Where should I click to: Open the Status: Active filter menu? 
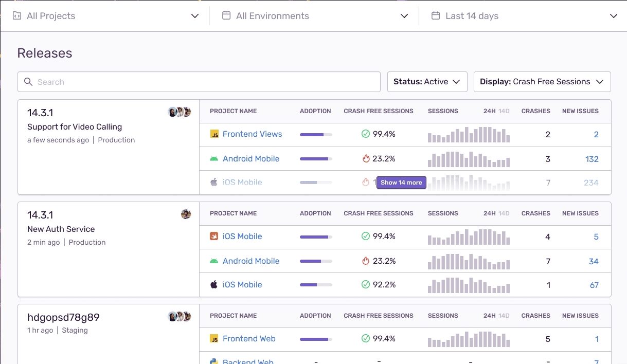coord(427,82)
